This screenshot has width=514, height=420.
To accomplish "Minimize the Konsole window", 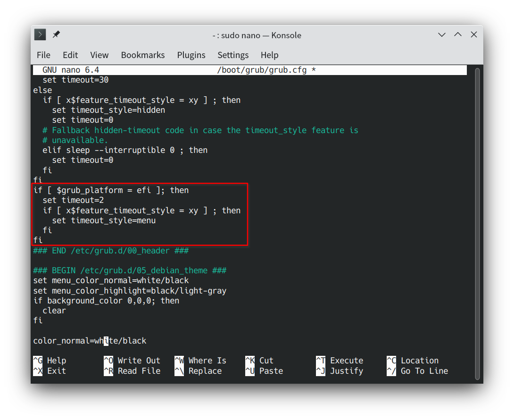I will point(442,35).
